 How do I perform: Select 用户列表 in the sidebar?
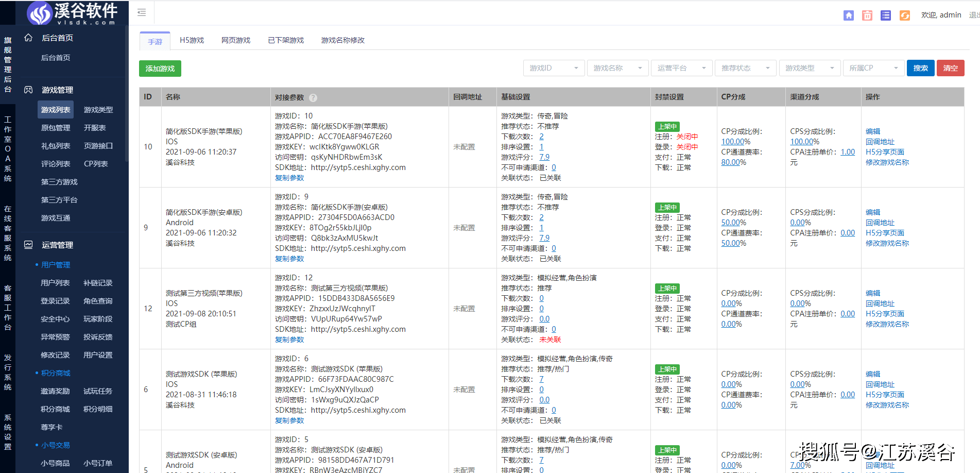[x=55, y=283]
